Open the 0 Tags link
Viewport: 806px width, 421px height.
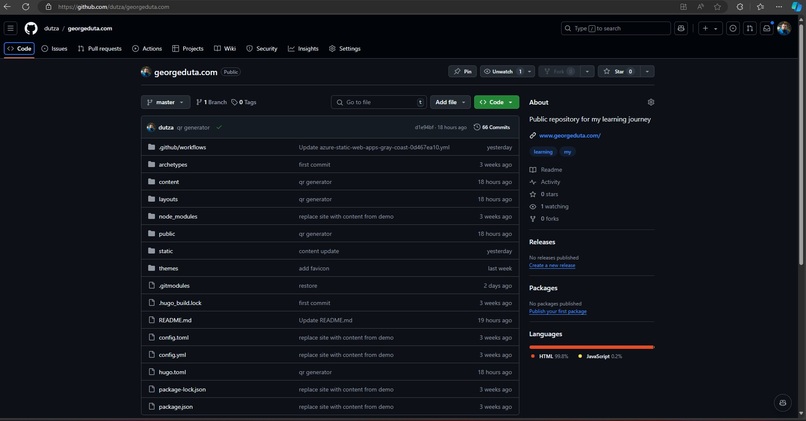tap(244, 102)
